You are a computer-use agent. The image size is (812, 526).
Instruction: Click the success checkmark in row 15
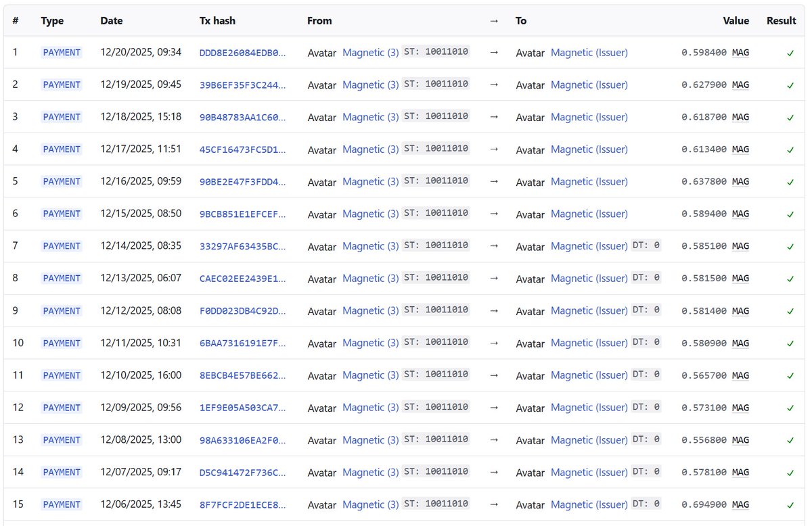(790, 505)
